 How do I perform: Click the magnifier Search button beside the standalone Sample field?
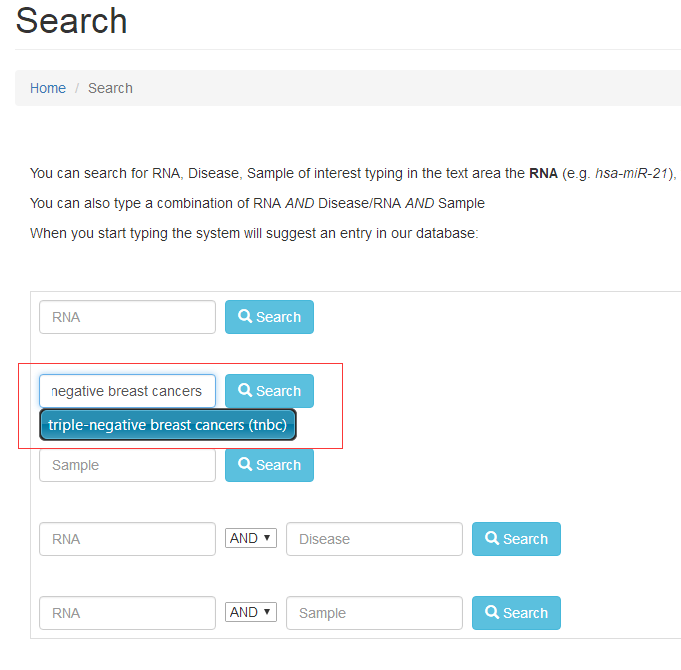point(269,465)
